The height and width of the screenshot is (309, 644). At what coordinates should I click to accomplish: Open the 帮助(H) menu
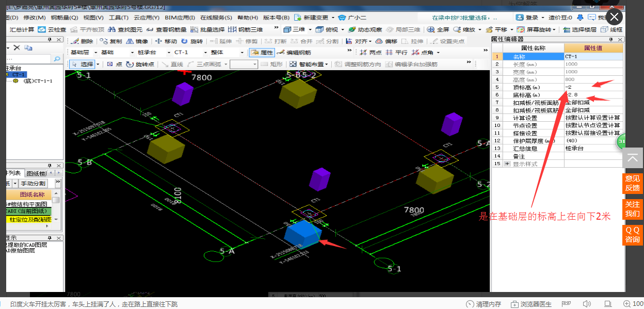[248, 17]
